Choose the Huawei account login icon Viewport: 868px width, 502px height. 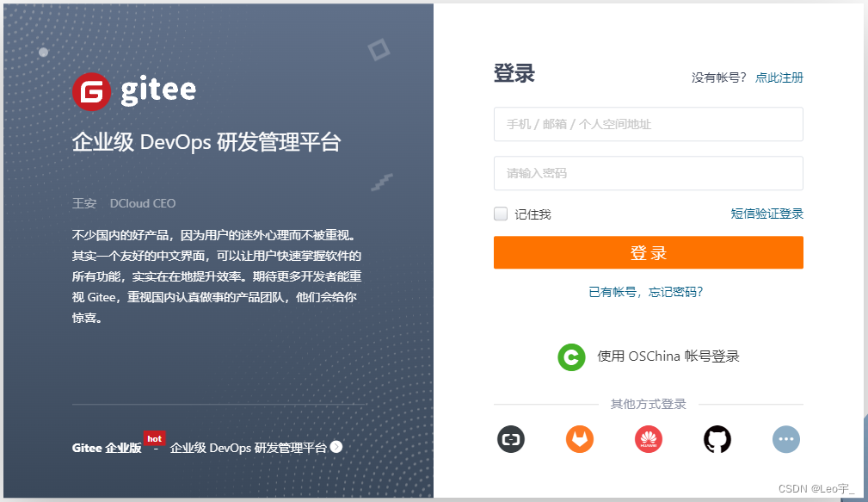click(x=648, y=439)
